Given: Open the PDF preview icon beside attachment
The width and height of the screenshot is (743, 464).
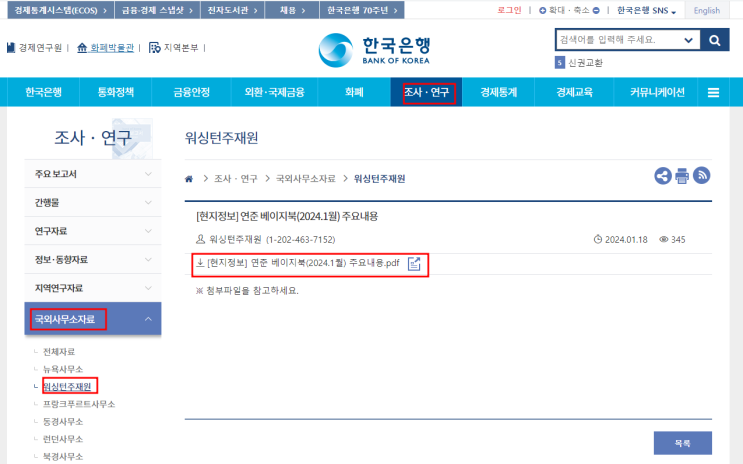Looking at the screenshot, I should pyautogui.click(x=414, y=264).
